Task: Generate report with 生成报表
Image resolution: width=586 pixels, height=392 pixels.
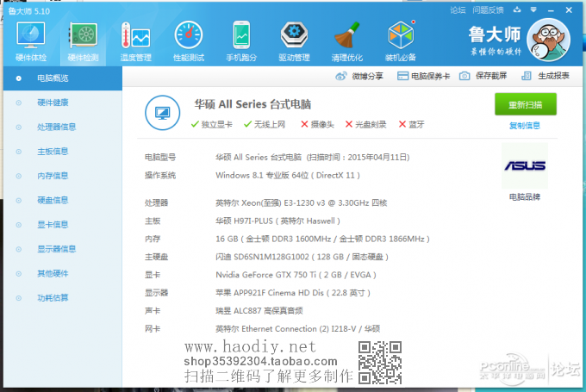Action: tap(545, 77)
